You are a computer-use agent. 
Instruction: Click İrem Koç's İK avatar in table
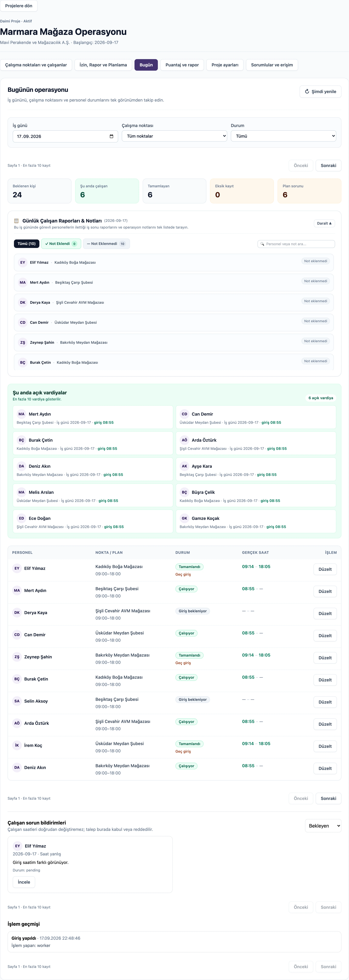[x=17, y=745]
